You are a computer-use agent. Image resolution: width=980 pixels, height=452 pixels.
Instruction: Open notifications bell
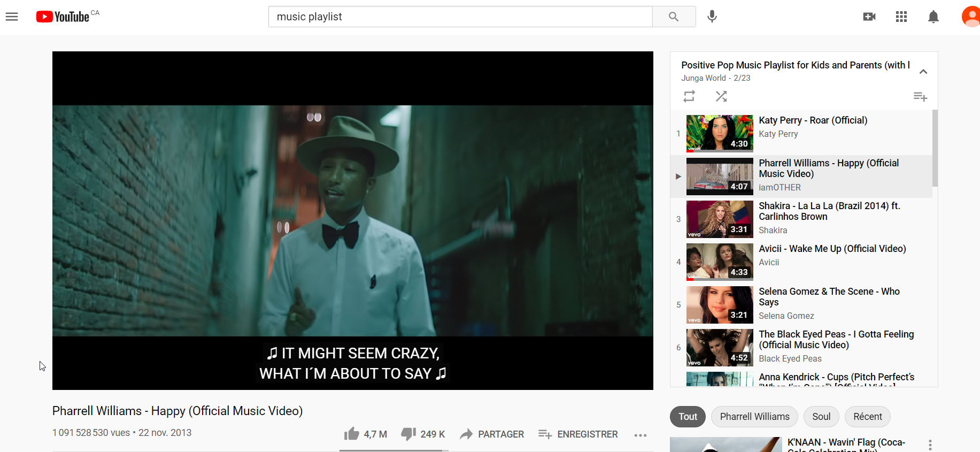coord(933,17)
